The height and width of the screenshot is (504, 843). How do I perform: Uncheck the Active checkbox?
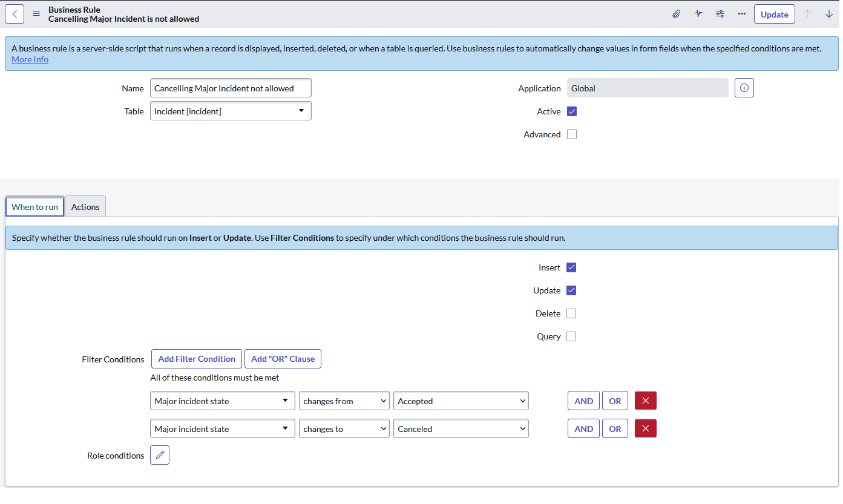click(x=571, y=111)
